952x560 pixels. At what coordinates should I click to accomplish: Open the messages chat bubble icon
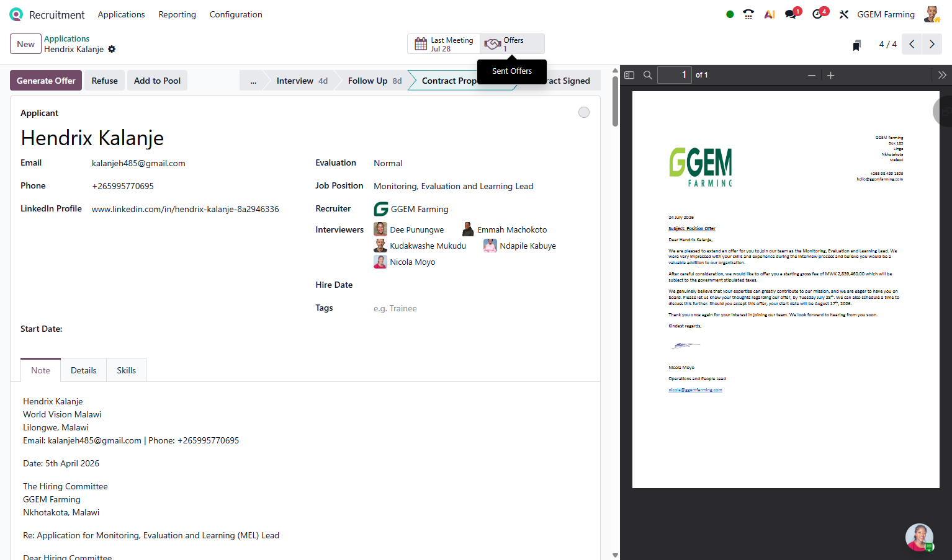(x=791, y=14)
